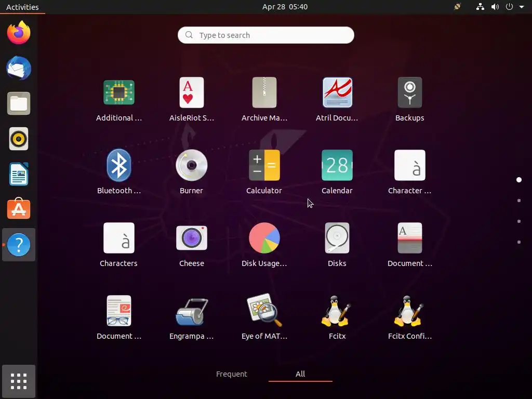Go to second app page indicator
Screen dimensions: 532x399
point(519,201)
